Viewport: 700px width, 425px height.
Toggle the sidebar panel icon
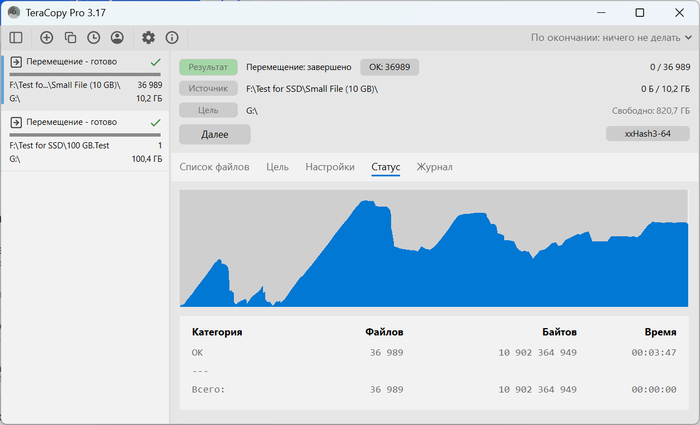[16, 37]
